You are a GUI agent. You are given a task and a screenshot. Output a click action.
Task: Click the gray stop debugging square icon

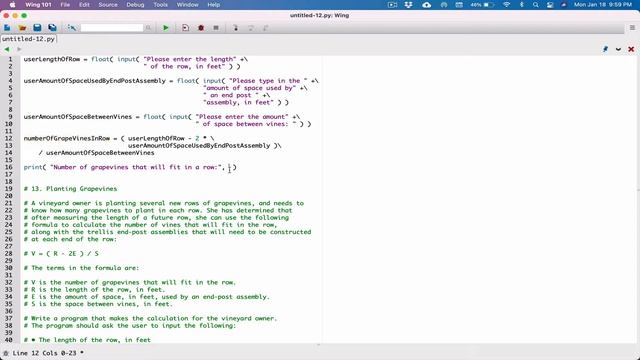click(216, 28)
